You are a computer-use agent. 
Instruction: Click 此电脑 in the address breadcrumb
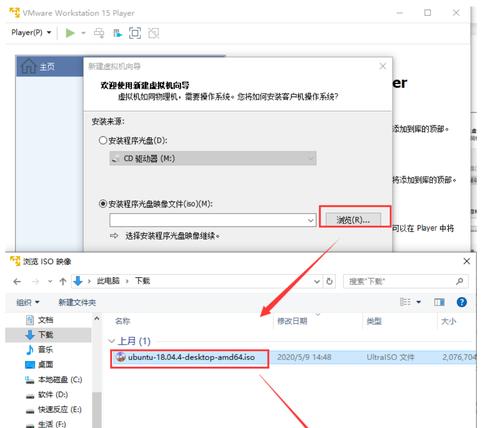pyautogui.click(x=108, y=281)
